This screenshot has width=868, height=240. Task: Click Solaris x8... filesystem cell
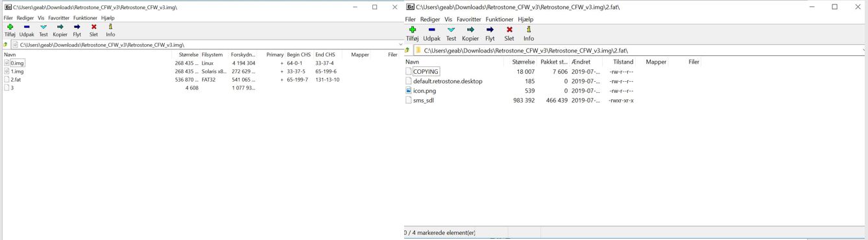(x=213, y=71)
